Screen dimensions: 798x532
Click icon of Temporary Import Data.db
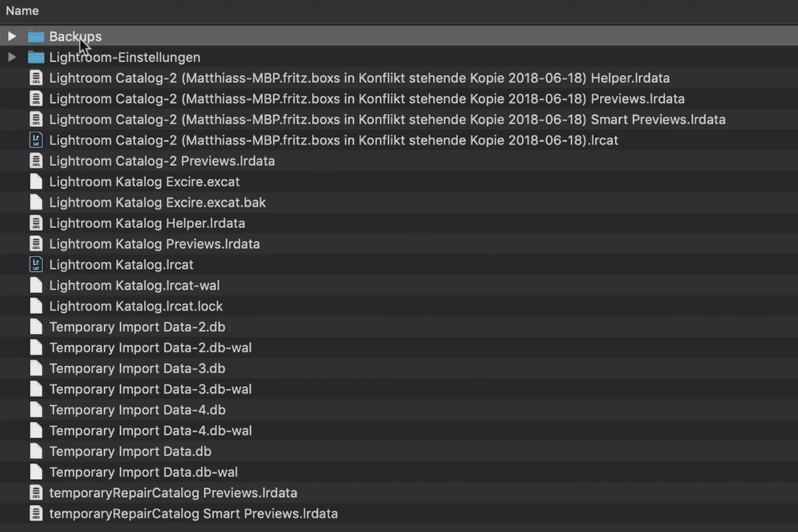point(36,452)
